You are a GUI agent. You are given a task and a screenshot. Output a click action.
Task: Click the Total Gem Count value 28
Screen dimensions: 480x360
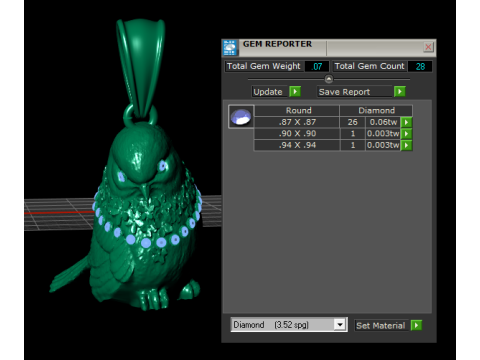420,66
